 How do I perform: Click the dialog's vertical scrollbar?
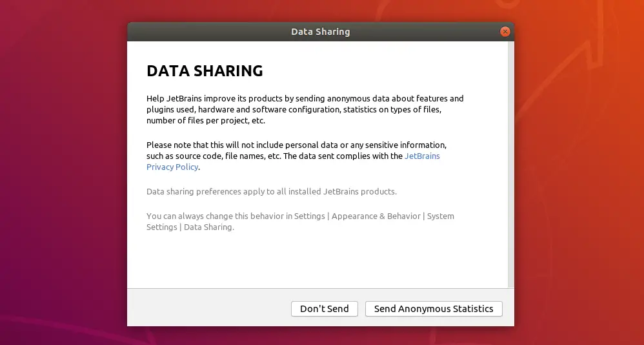pos(511,165)
